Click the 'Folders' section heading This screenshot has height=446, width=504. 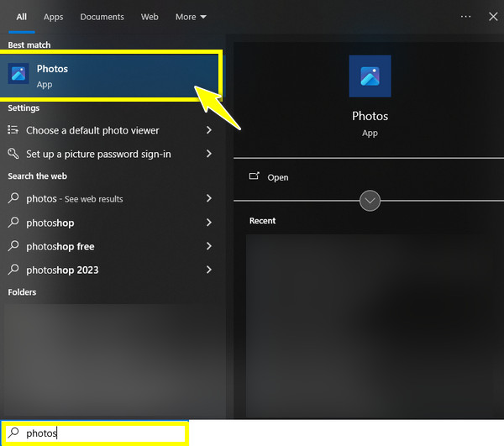coord(22,292)
